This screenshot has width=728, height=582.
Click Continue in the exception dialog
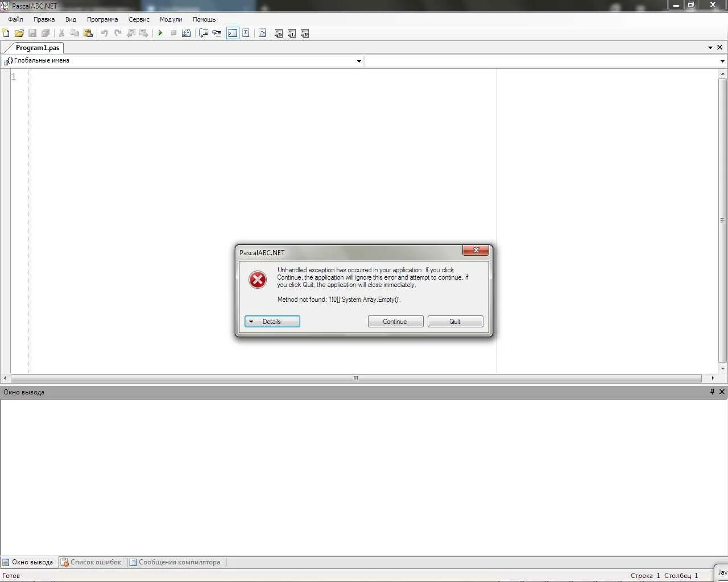395,322
